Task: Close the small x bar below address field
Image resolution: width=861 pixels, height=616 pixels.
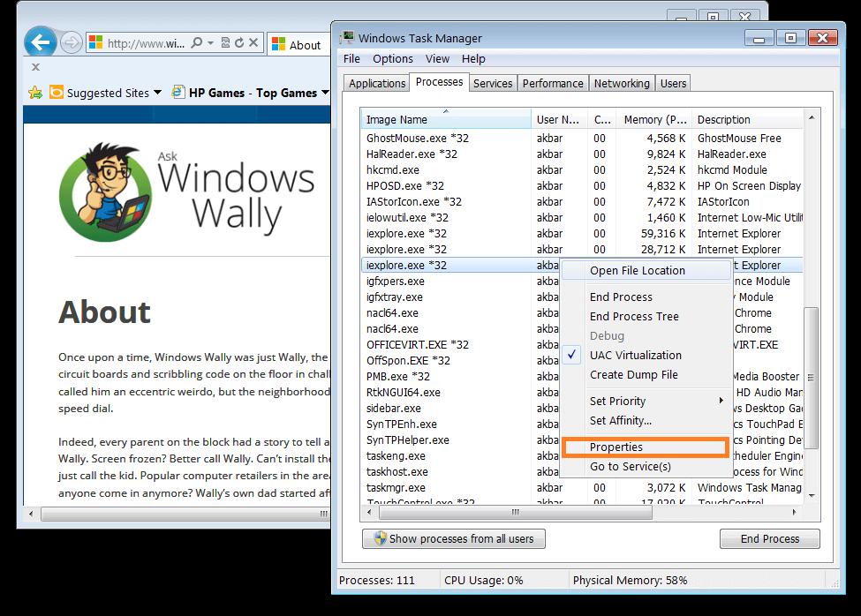Action: [x=35, y=67]
